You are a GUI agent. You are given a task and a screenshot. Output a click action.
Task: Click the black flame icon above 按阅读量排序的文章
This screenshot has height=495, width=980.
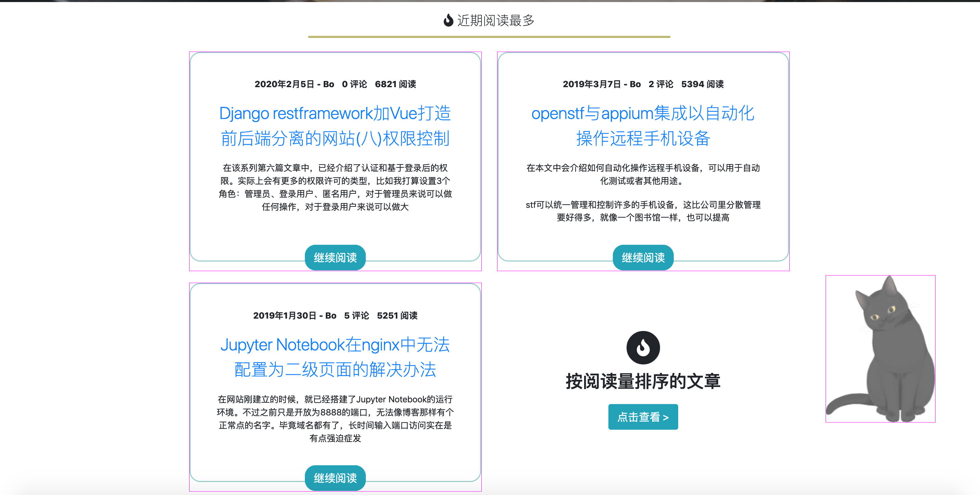click(x=643, y=347)
